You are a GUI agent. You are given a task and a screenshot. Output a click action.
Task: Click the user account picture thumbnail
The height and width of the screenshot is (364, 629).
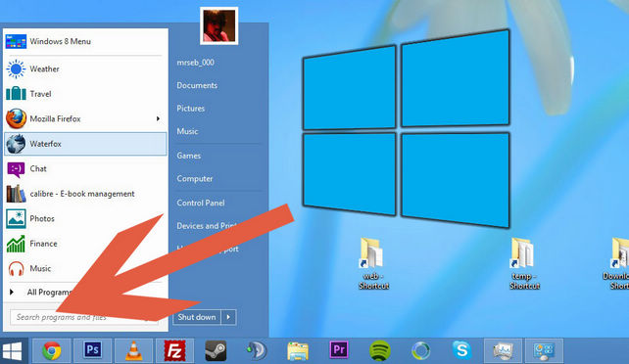pos(219,25)
